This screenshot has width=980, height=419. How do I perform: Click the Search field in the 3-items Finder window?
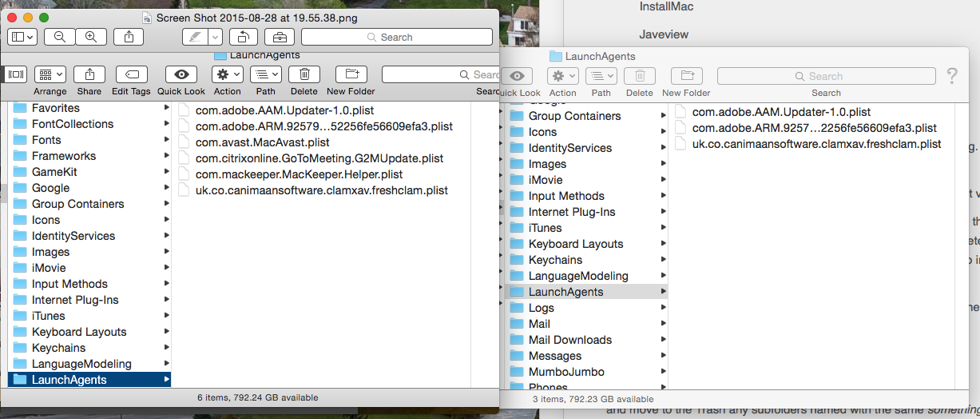click(826, 76)
